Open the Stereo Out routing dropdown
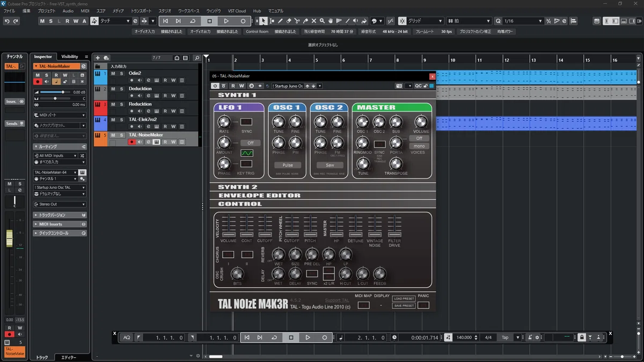 coord(59,204)
